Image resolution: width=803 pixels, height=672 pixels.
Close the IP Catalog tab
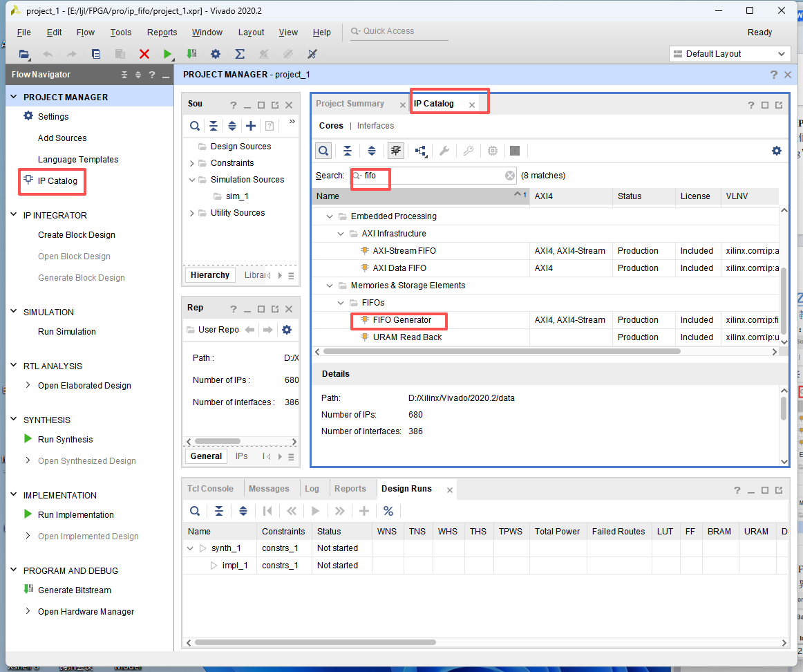coord(472,105)
